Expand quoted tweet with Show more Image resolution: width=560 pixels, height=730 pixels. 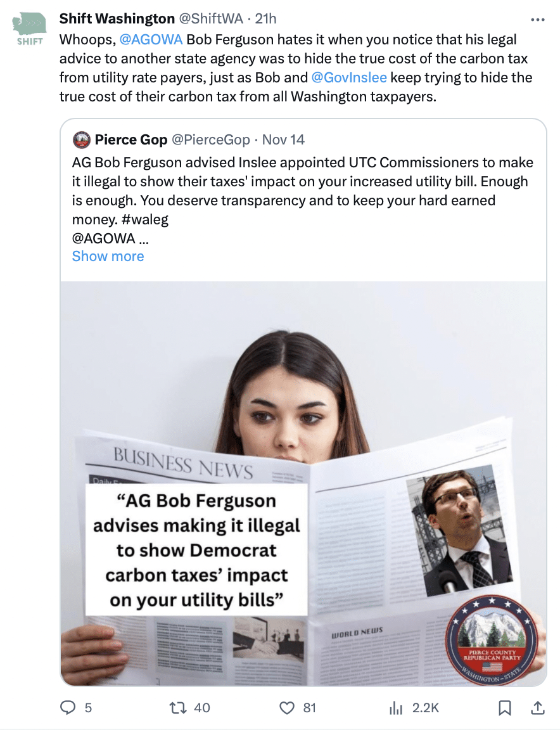(x=108, y=256)
